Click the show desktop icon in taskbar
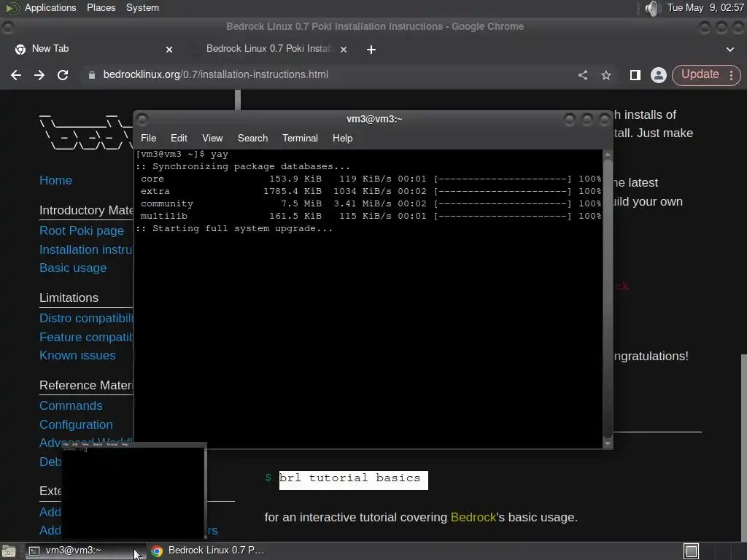Viewport: 747px width, 560px height. point(9,551)
